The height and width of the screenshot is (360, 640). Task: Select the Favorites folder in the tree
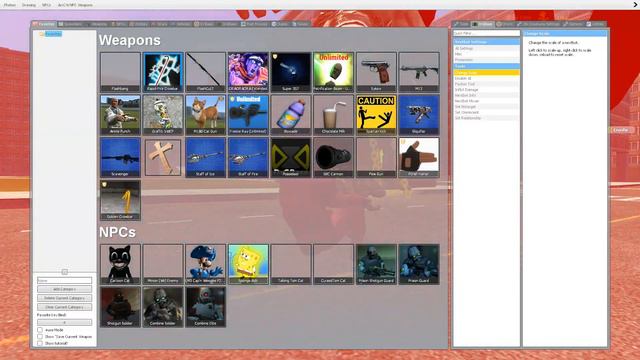[53, 34]
